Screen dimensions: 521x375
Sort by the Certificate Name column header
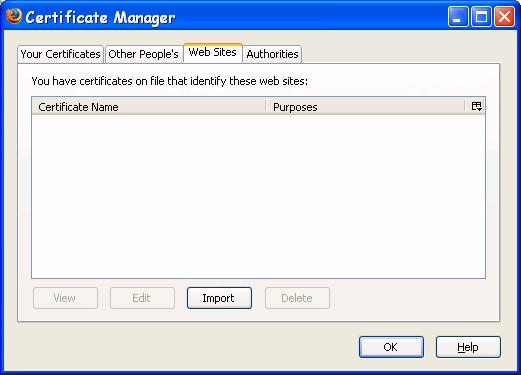pyautogui.click(x=149, y=107)
